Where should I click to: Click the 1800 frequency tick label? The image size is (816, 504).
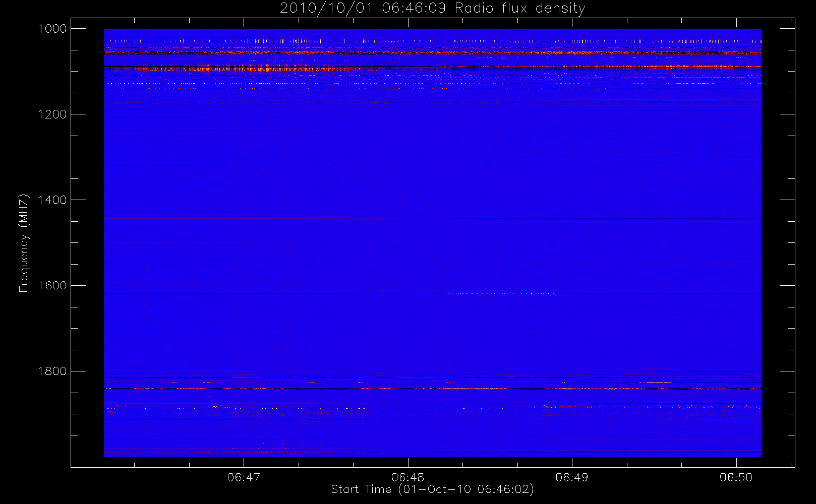(52, 371)
